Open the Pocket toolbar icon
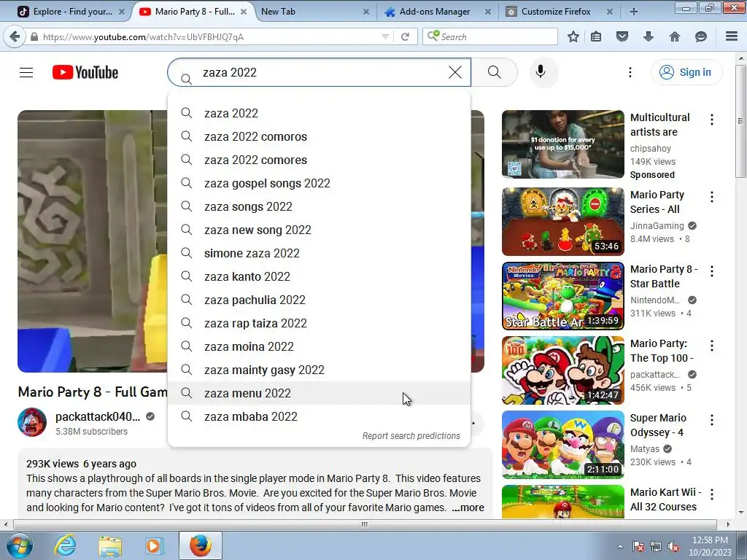 click(x=622, y=36)
